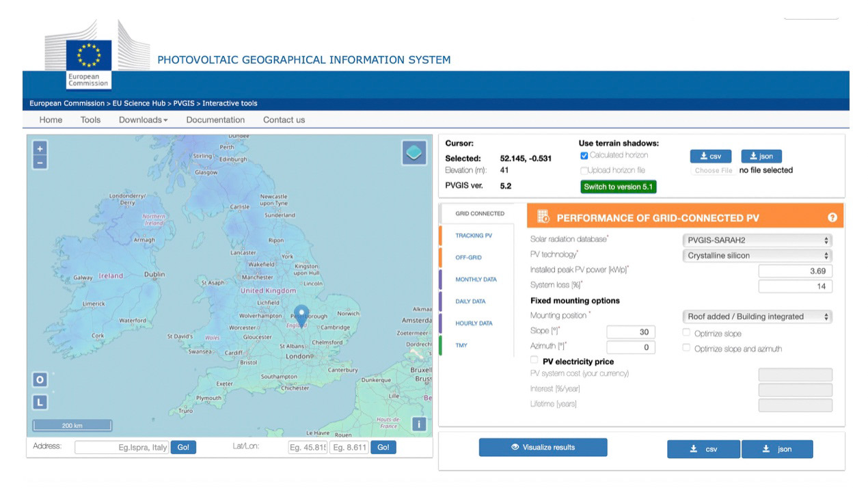
Task: Open PV technology dropdown
Action: click(x=757, y=256)
